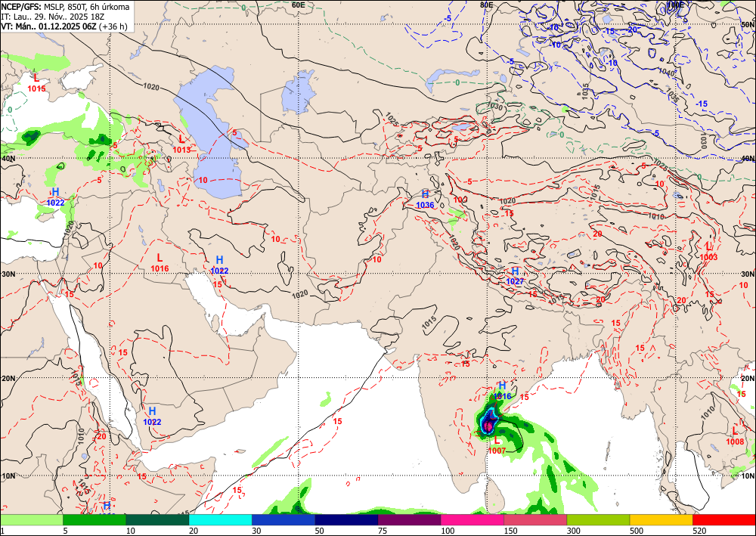Select the blue 30–50 legend swatch

pos(283,519)
